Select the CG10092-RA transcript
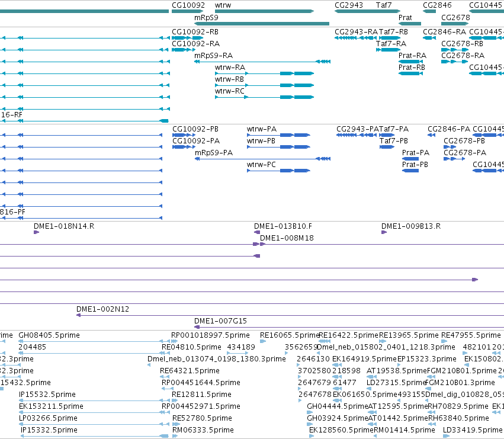The image size is (504, 439). click(184, 50)
